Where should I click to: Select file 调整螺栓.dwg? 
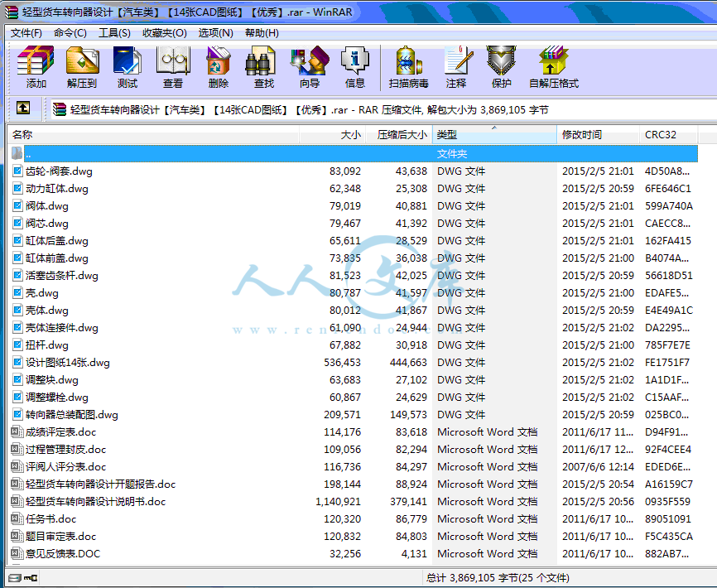pyautogui.click(x=57, y=398)
